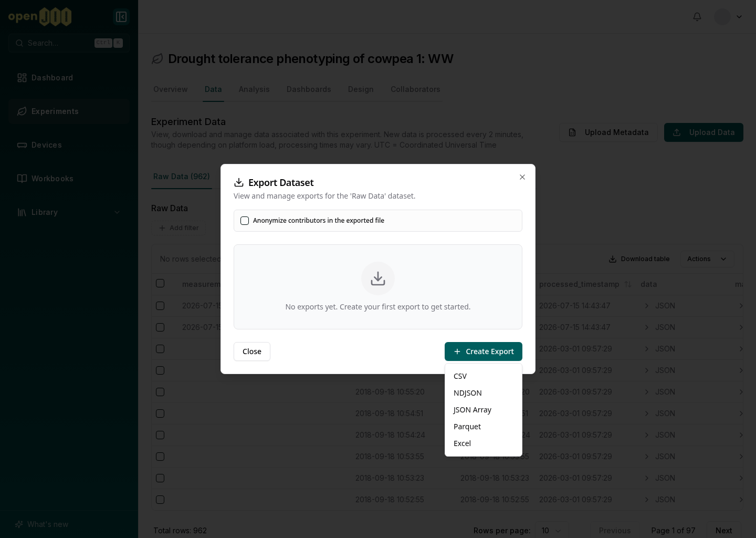Select checkbox of row 2018-09-18 10:52:55
The width and height of the screenshot is (756, 538).
coord(160,500)
